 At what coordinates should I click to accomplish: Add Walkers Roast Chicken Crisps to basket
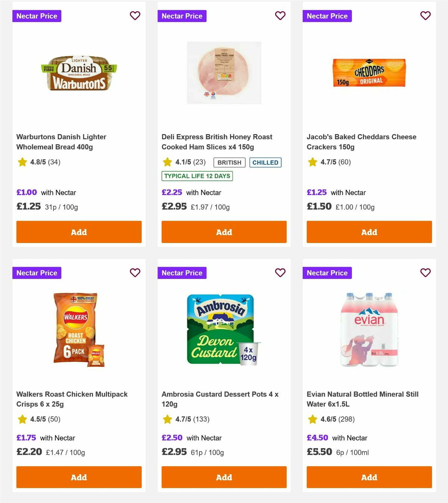(79, 477)
